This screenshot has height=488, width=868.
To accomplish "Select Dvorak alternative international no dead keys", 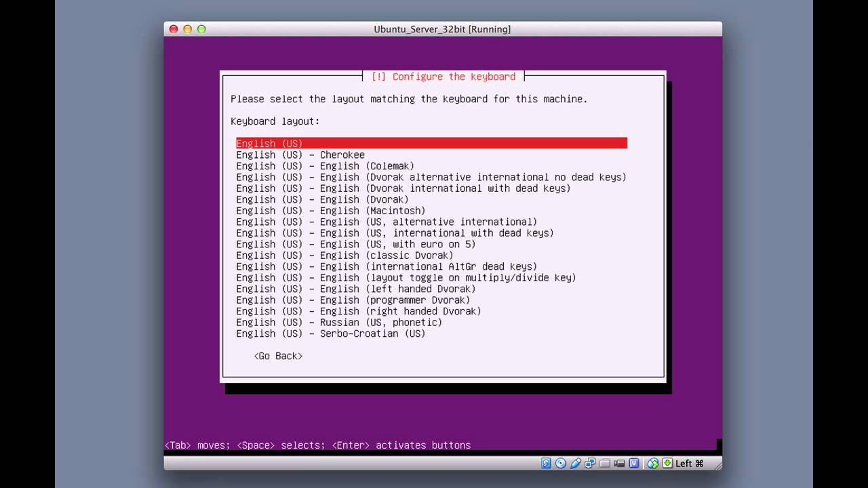I will (431, 177).
